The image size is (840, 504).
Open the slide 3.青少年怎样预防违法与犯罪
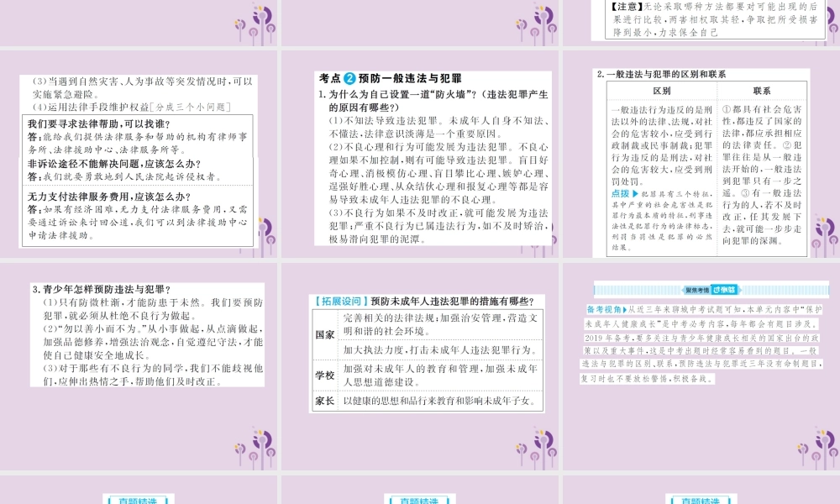pyautogui.click(x=139, y=366)
